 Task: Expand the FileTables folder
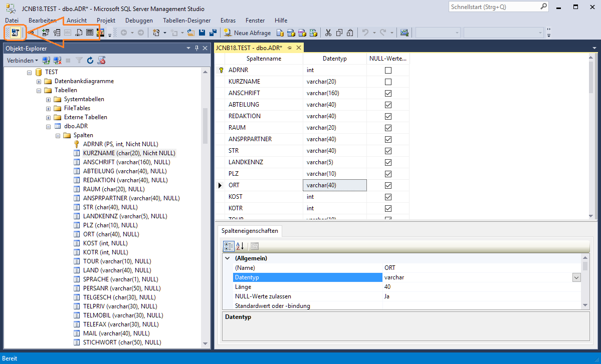(48, 109)
